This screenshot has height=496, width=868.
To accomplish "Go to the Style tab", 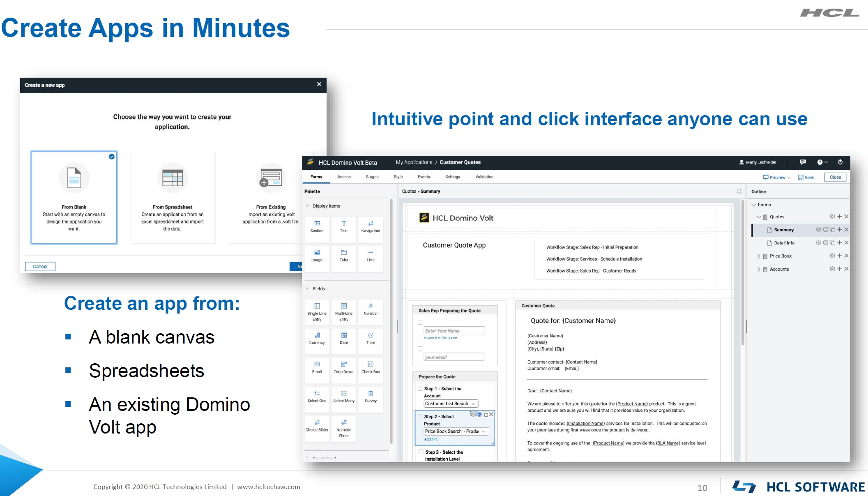I will click(x=398, y=177).
